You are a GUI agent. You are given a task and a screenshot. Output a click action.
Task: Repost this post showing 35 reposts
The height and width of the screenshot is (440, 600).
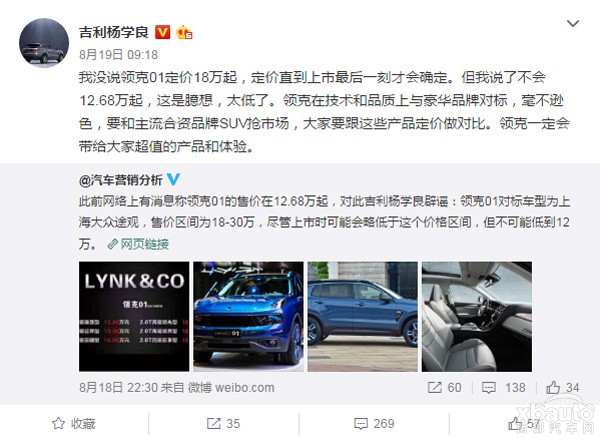pyautogui.click(x=223, y=424)
